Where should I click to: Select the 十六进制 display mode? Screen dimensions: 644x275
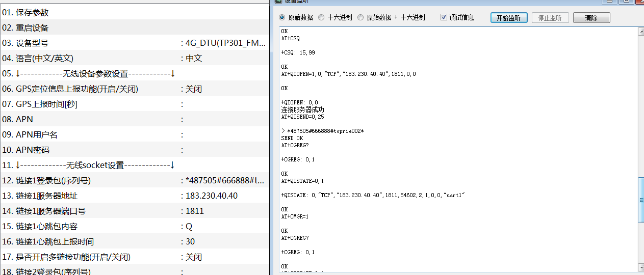[x=321, y=17]
